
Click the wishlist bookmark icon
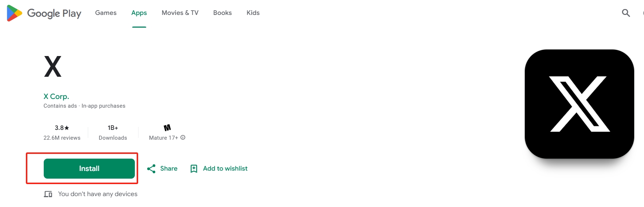pos(194,169)
